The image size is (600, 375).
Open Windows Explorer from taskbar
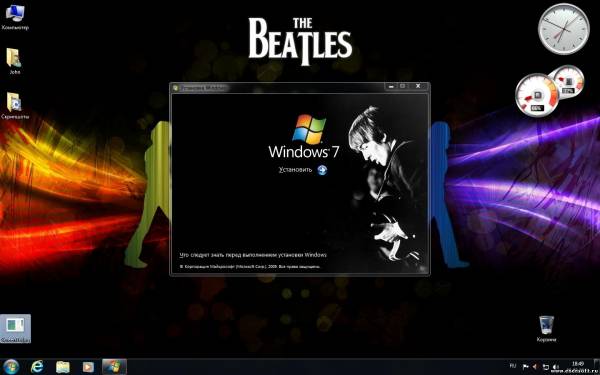pyautogui.click(x=63, y=367)
